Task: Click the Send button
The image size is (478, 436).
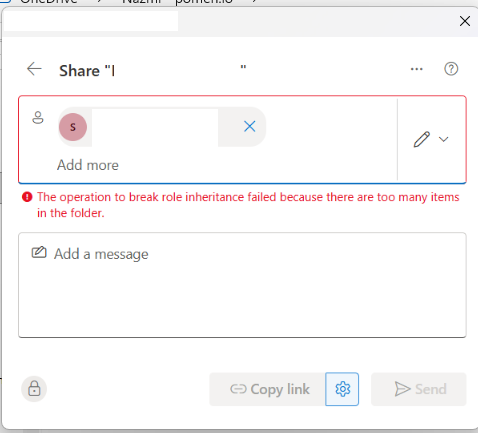Action: pyautogui.click(x=419, y=389)
